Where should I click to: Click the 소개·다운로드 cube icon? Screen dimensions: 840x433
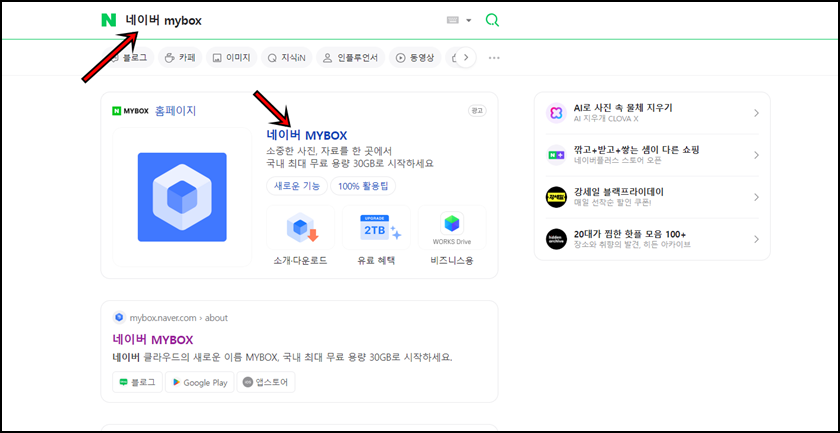point(301,227)
